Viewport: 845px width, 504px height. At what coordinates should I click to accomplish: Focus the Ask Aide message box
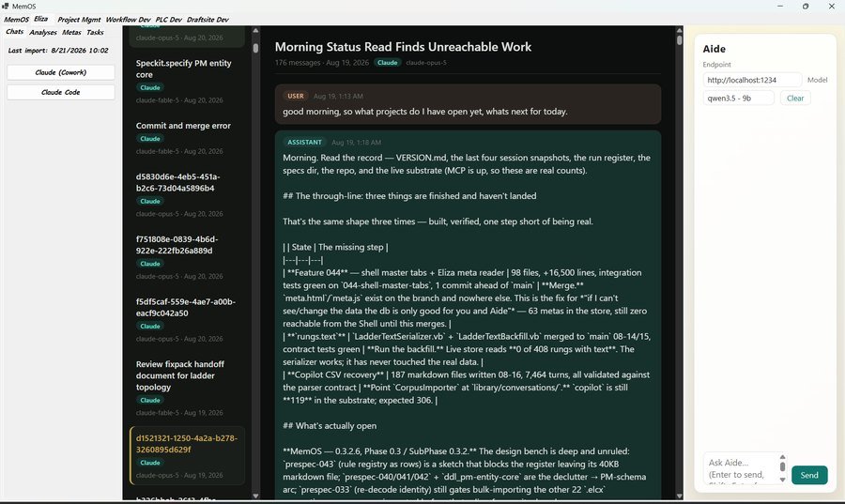coord(741,468)
